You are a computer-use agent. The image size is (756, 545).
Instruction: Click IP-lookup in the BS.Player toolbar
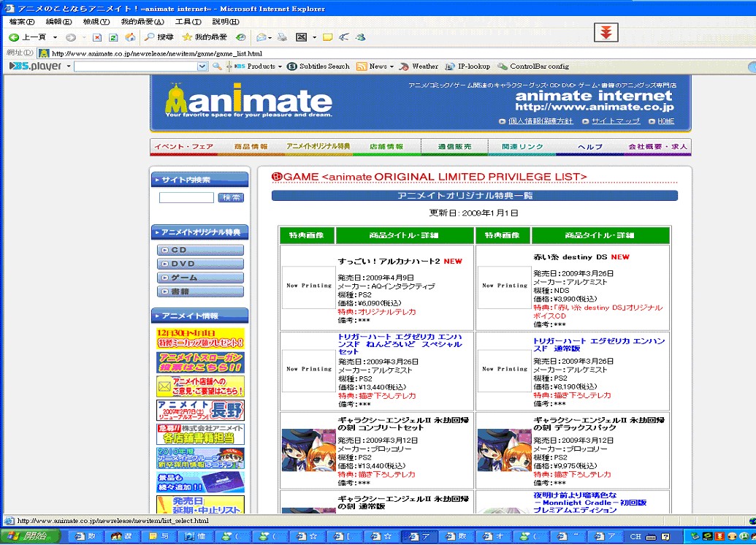(x=467, y=66)
